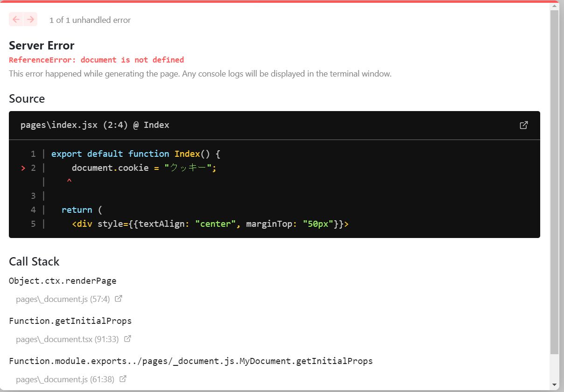Select the Object.ctx.renderPage call stack frame
The image size is (564, 392).
pyautogui.click(x=63, y=280)
